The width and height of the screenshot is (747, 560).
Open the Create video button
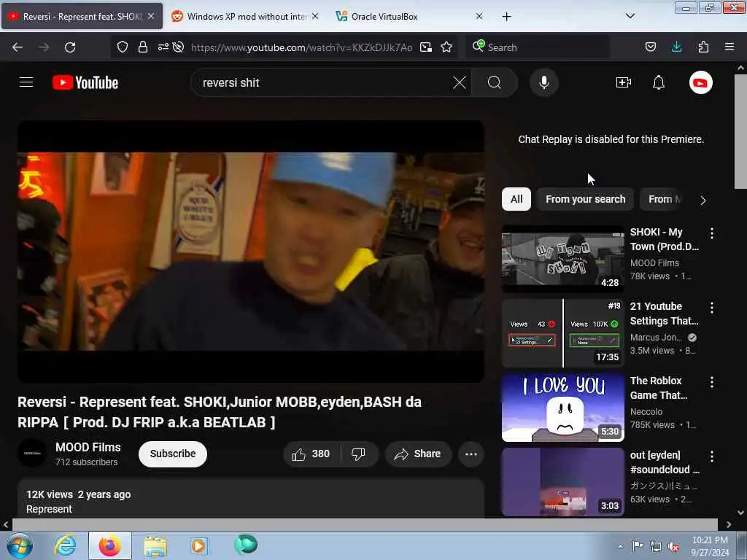click(624, 82)
